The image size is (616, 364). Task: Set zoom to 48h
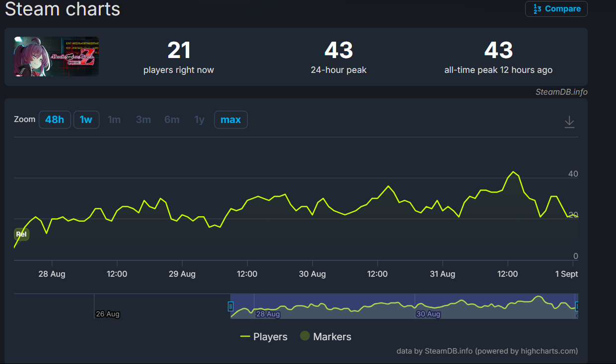pyautogui.click(x=55, y=120)
